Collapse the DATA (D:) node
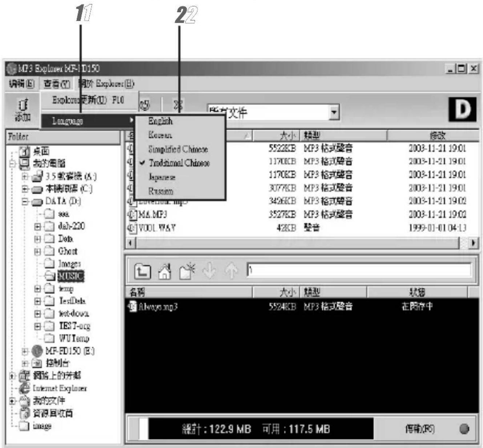This screenshot has height=448, width=483. pyautogui.click(x=25, y=201)
